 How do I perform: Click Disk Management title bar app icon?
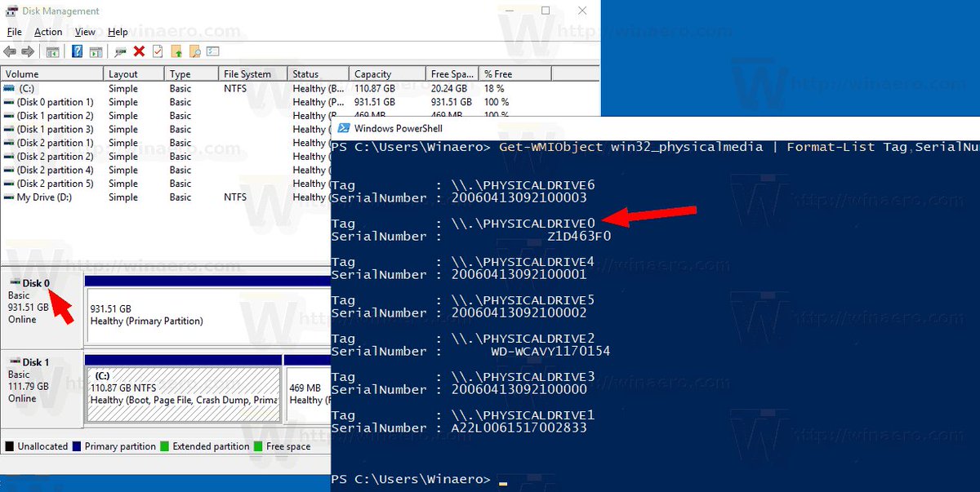11,11
